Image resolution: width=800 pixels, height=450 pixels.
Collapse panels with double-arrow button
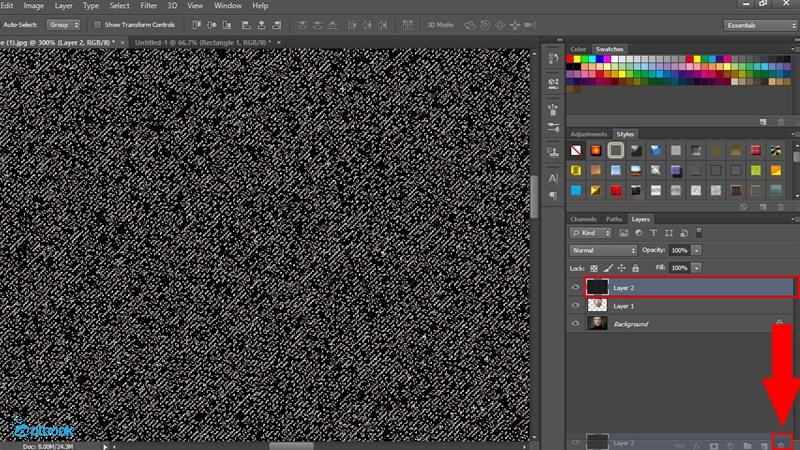(560, 39)
